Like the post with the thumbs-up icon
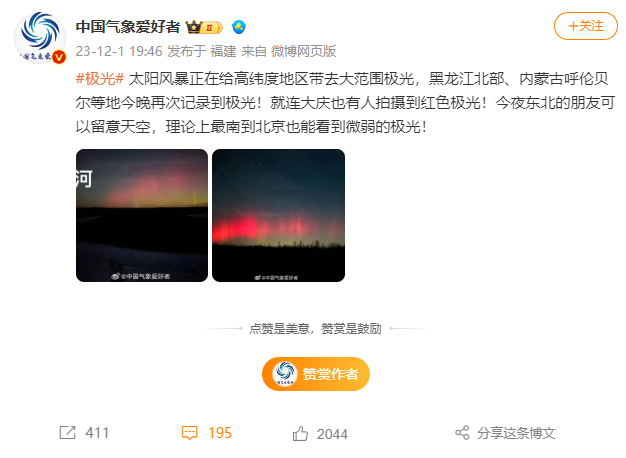This screenshot has width=626, height=458. click(300, 433)
